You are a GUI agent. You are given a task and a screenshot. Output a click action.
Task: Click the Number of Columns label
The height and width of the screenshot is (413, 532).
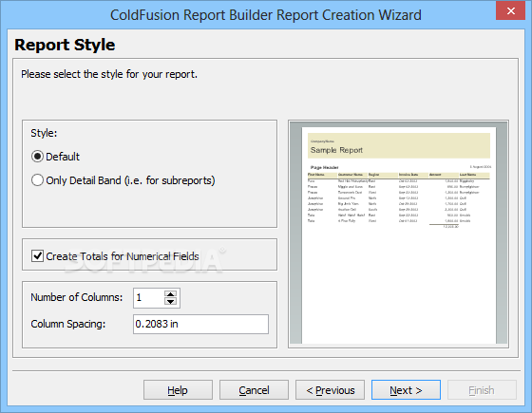tap(77, 297)
